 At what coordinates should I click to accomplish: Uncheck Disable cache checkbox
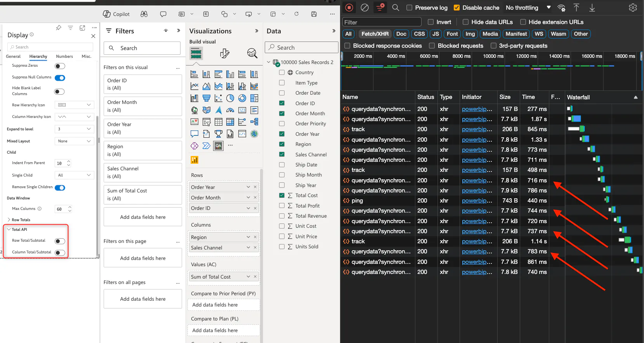[457, 7]
